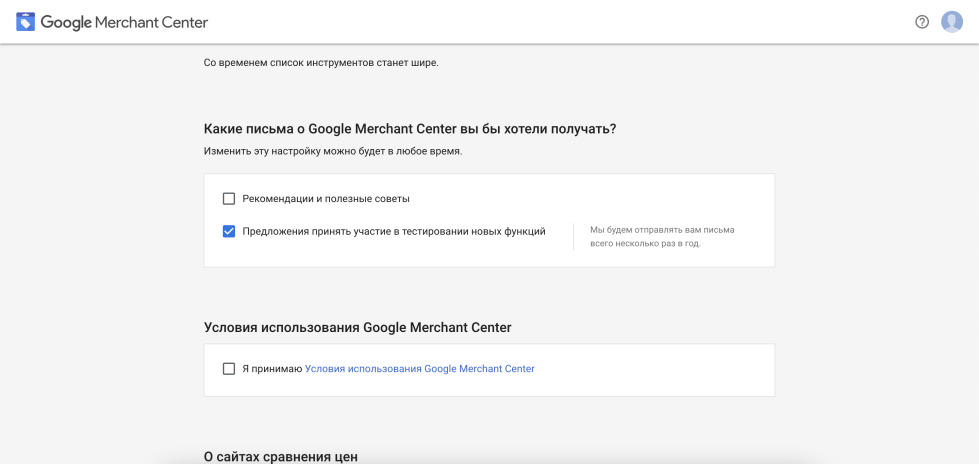
Task: Click the "О сайтах сравнения цен" heading
Action: point(281,457)
